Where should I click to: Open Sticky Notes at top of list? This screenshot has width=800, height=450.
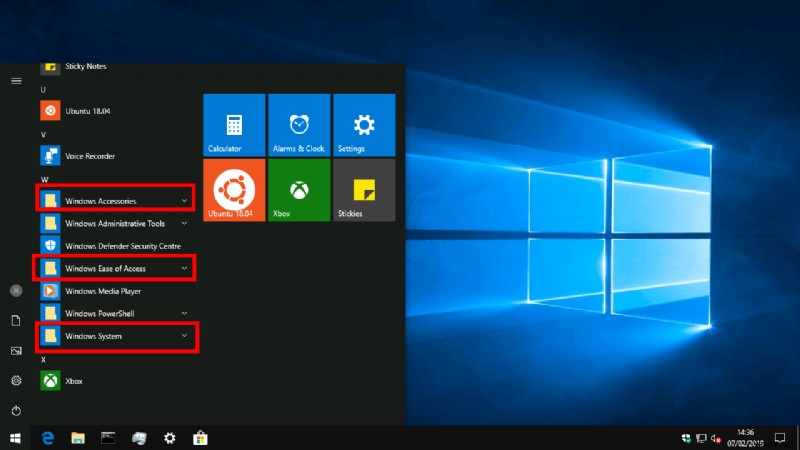click(117, 67)
